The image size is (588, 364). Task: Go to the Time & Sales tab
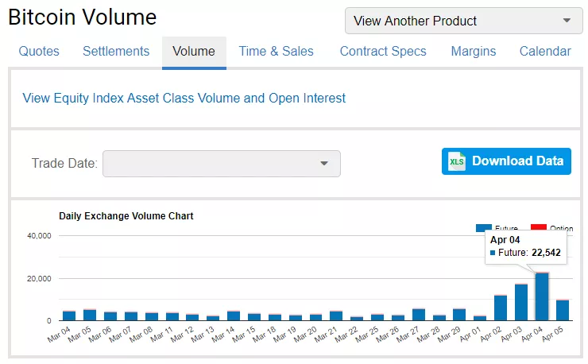[x=276, y=52]
